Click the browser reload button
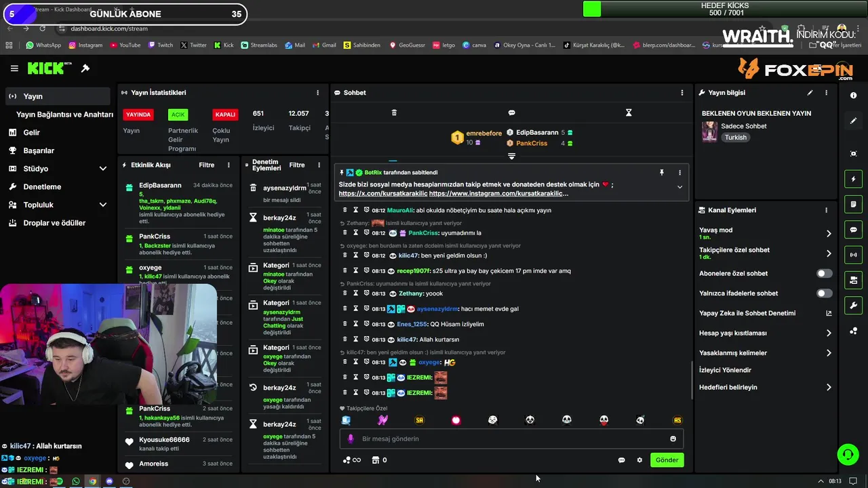 click(x=42, y=28)
